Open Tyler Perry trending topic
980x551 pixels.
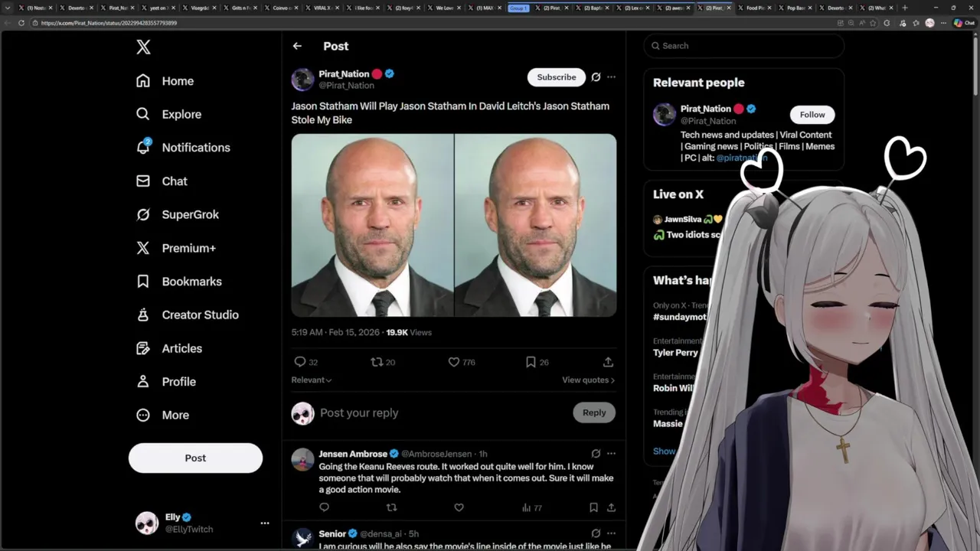pos(675,353)
